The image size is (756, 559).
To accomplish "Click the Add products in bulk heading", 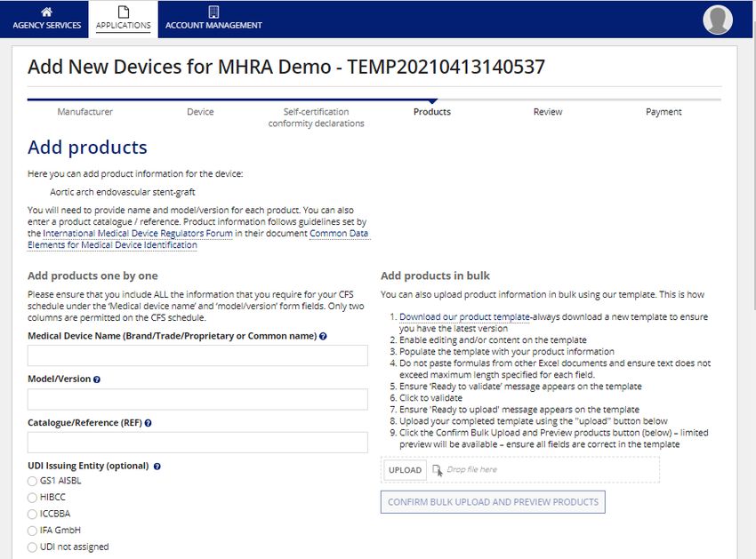I will click(x=435, y=276).
